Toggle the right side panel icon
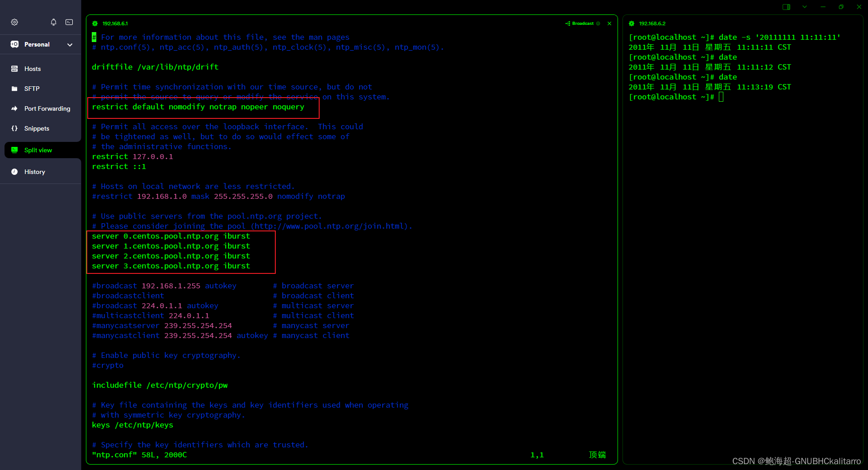Screen dimensions: 868x470 click(787, 7)
